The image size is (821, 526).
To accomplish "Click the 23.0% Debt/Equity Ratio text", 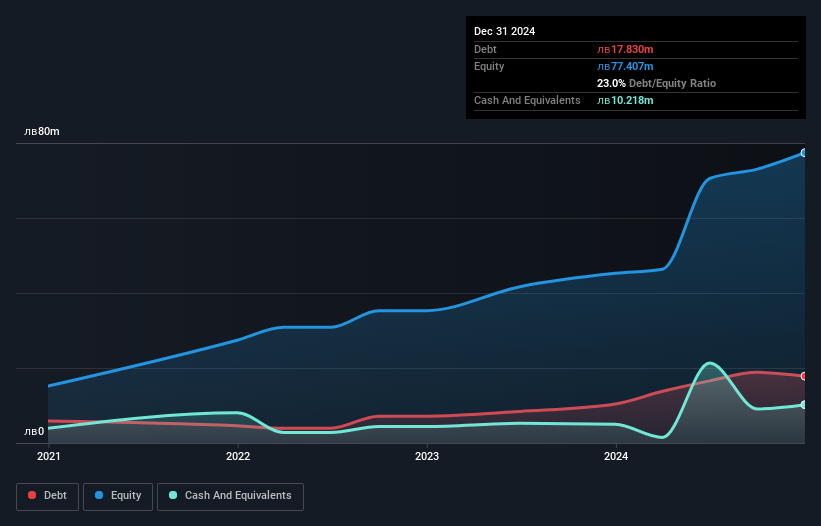I will point(657,83).
